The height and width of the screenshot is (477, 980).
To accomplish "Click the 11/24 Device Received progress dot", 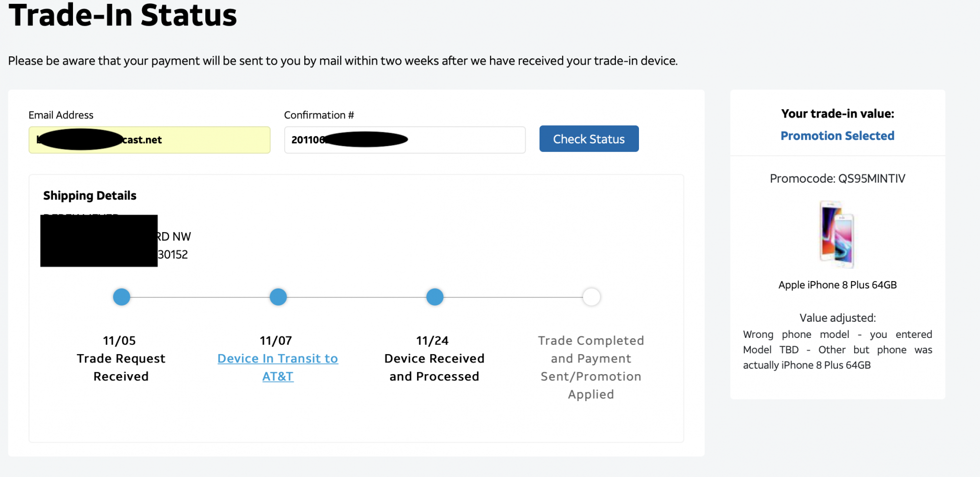I will 435,297.
